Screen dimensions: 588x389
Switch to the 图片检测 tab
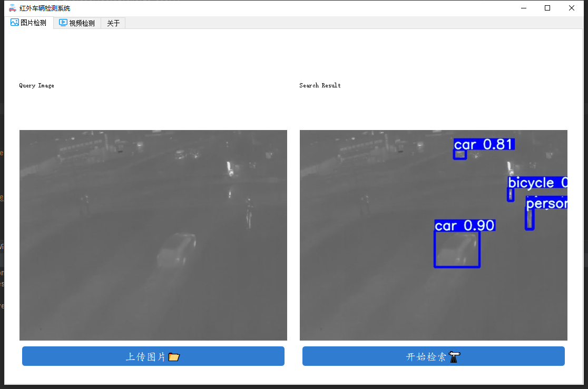pos(29,23)
